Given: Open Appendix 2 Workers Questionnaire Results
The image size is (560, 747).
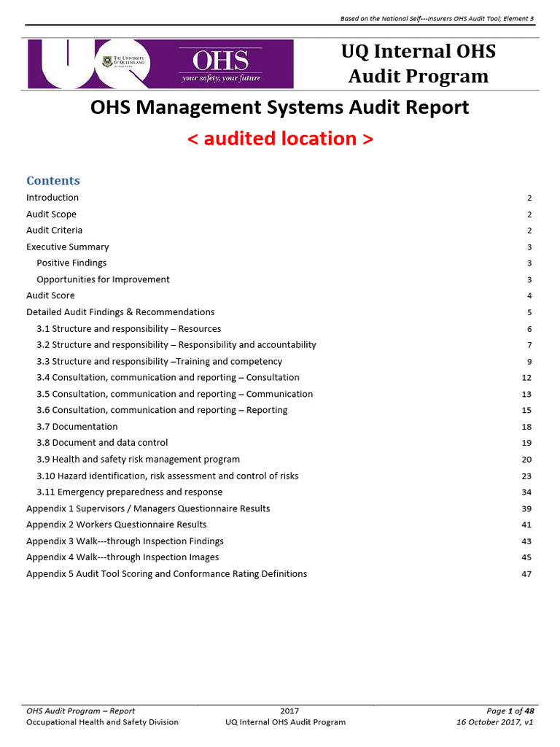Looking at the screenshot, I should click(117, 525).
